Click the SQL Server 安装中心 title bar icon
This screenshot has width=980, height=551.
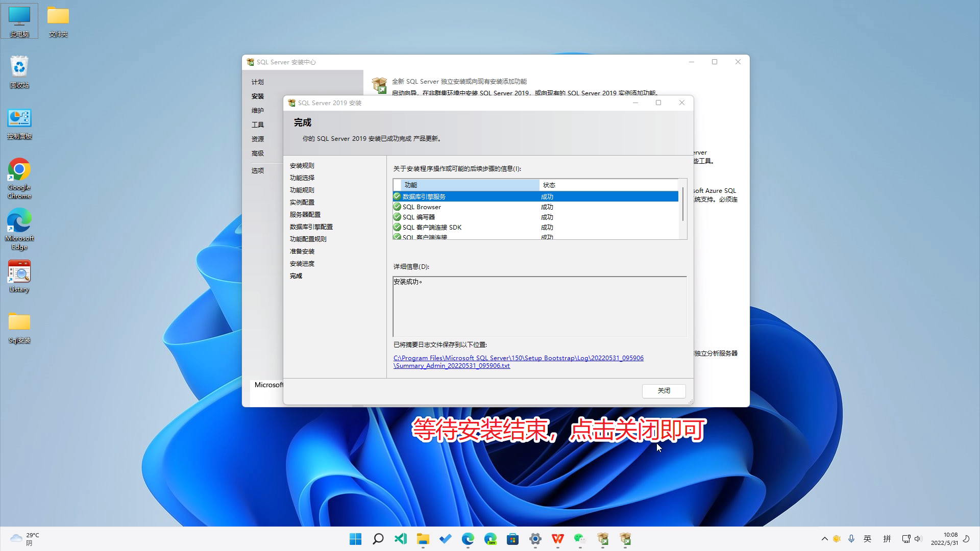point(251,62)
